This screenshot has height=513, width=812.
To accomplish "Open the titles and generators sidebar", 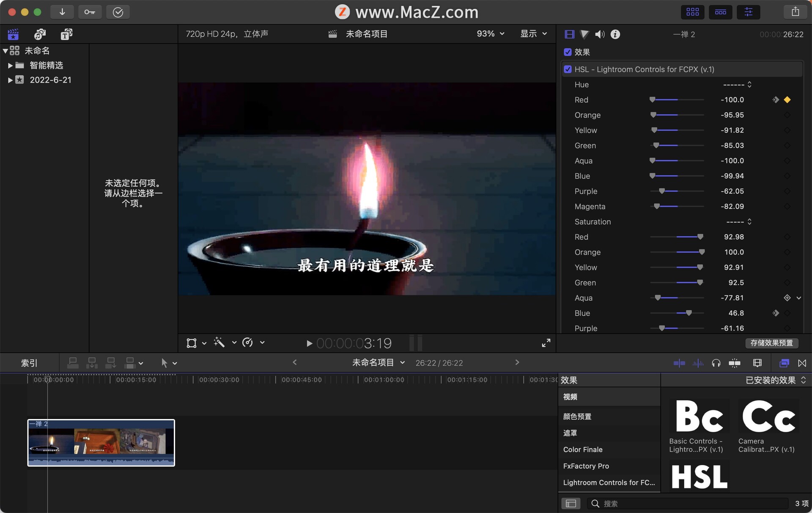I will 66,34.
